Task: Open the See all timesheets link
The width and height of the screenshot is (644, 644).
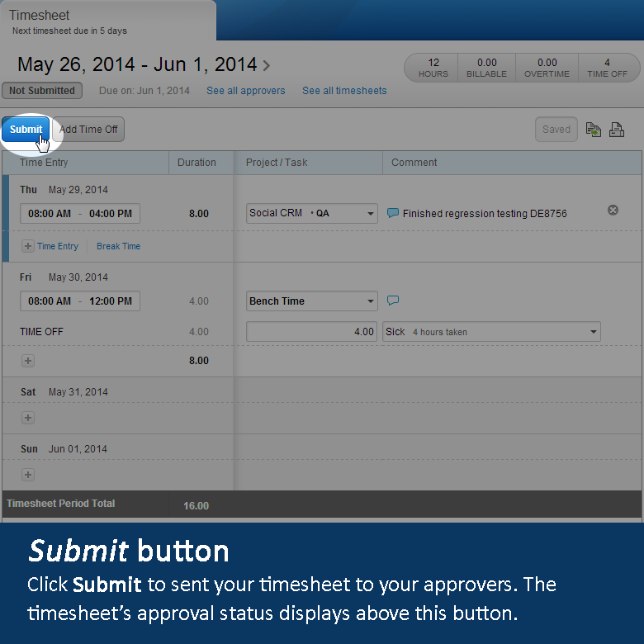Action: coord(344,91)
